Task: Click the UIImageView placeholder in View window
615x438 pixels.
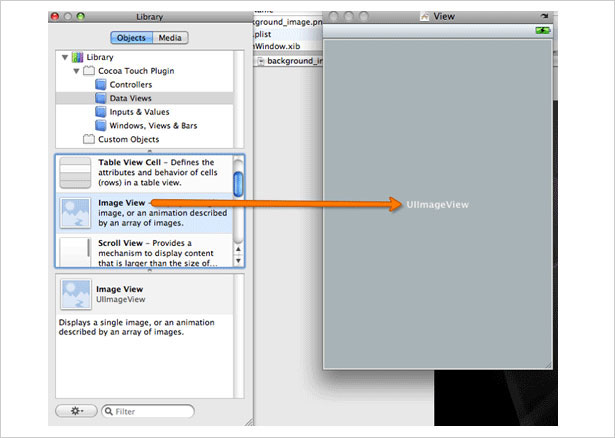Action: [437, 205]
